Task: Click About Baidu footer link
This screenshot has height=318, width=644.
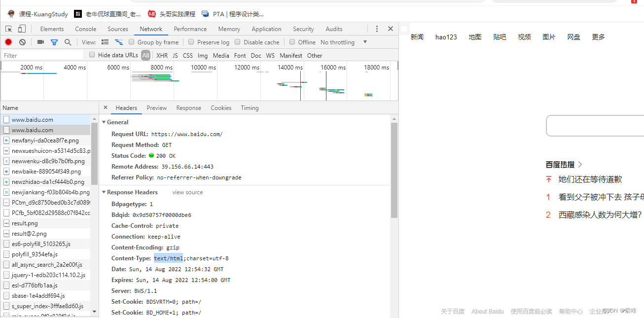Action: tap(488, 312)
